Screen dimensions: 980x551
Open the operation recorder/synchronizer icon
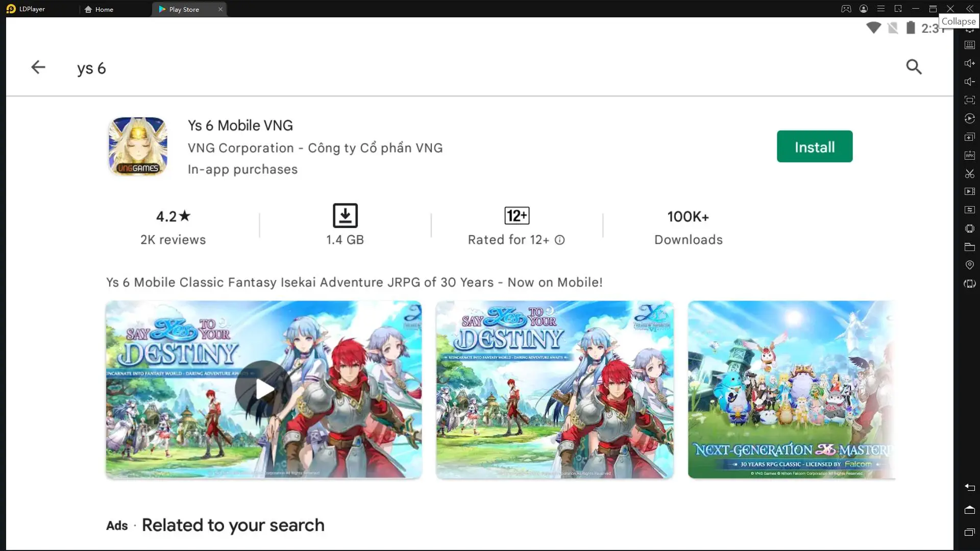(970, 118)
